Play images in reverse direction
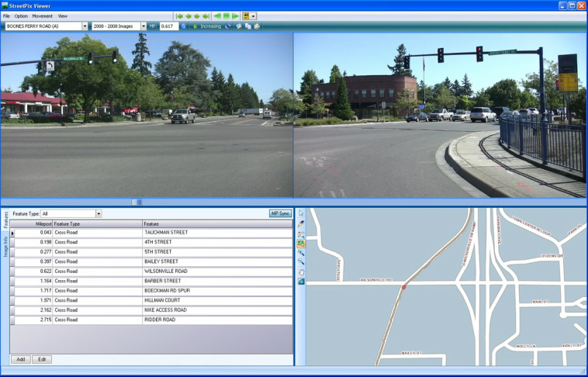 [x=217, y=16]
